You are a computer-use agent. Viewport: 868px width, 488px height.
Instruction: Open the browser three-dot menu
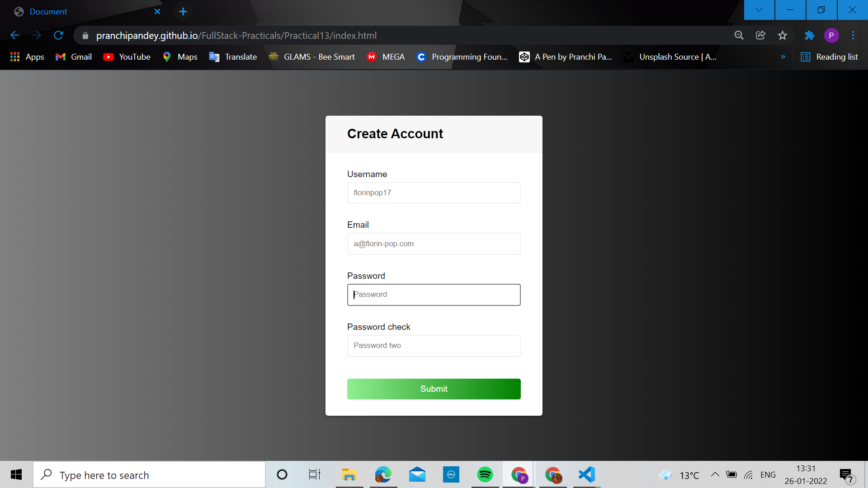click(854, 35)
